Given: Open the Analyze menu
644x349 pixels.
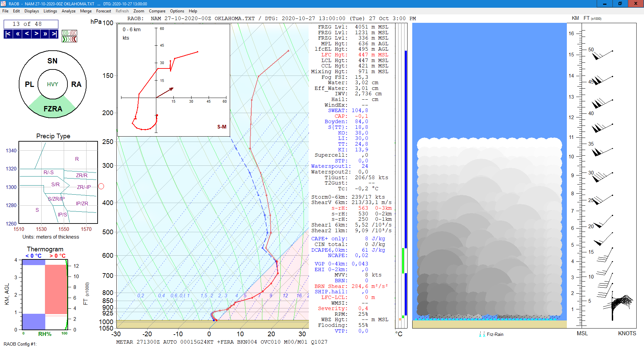Looking at the screenshot, I should (68, 11).
